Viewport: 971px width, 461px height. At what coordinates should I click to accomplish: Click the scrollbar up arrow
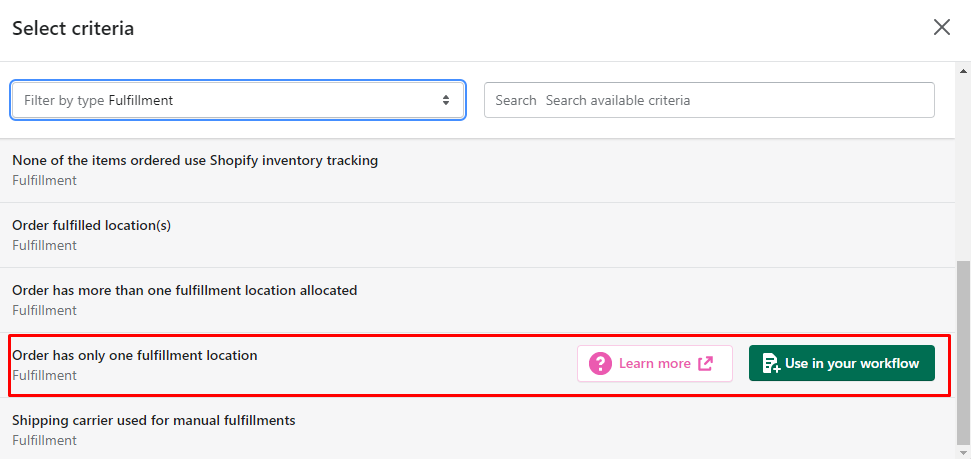963,68
